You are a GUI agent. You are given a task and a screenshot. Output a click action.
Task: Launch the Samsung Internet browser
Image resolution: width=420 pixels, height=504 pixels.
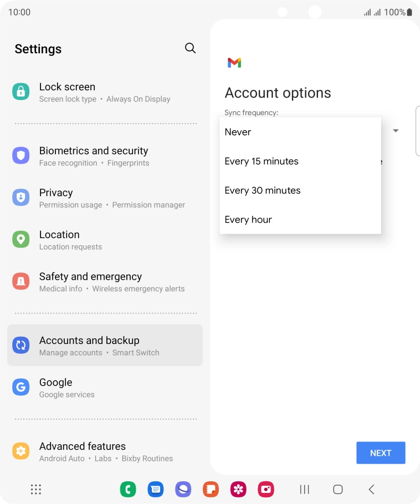tap(183, 489)
